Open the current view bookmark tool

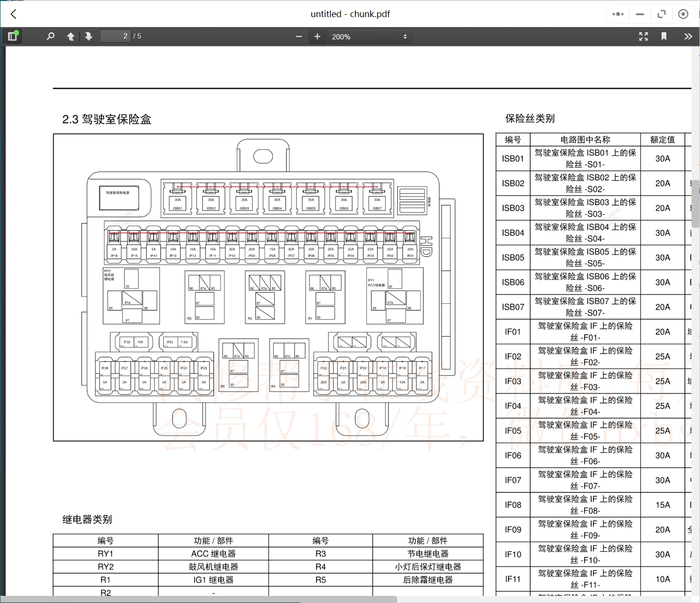coord(664,37)
